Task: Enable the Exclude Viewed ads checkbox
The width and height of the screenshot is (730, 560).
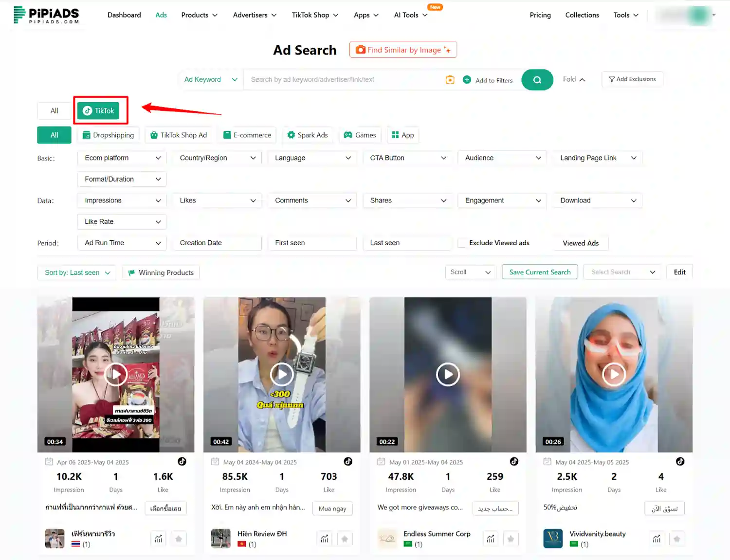Action: coord(462,243)
